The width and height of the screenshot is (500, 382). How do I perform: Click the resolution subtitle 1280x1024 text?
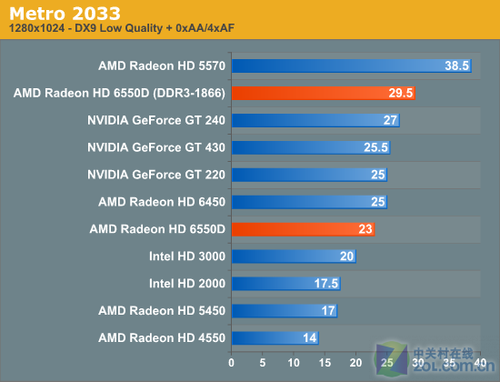click(x=37, y=28)
